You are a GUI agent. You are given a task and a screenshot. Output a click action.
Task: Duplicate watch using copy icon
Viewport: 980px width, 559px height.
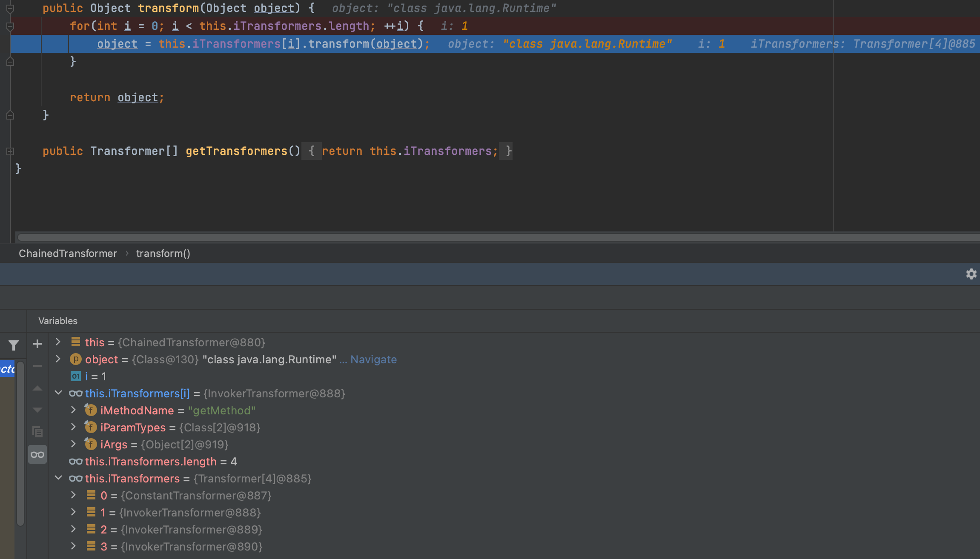tap(37, 432)
